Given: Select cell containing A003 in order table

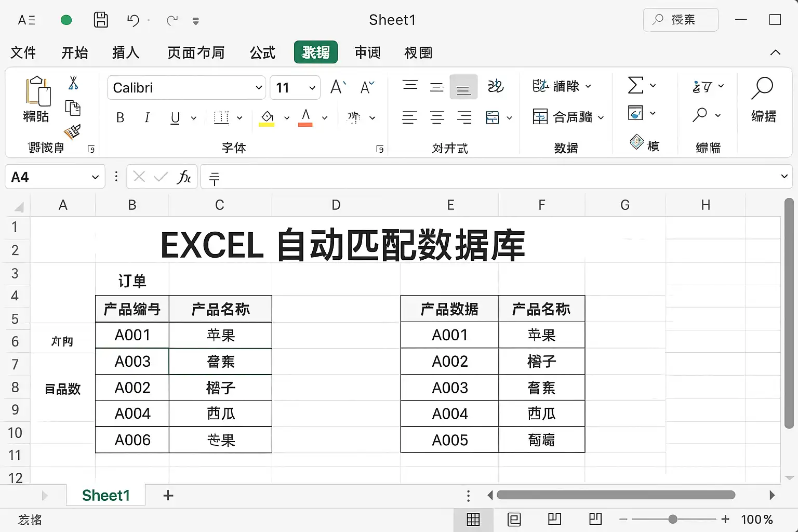Looking at the screenshot, I should pos(132,362).
